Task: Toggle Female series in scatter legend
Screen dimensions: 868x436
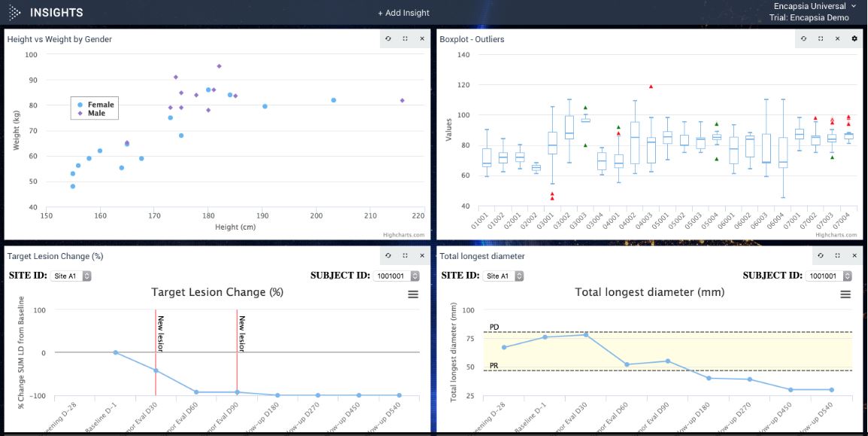Action: click(x=96, y=105)
